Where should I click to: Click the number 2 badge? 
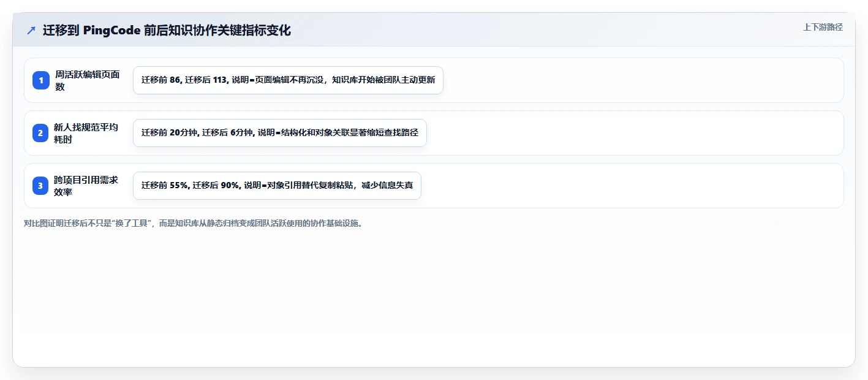click(40, 133)
